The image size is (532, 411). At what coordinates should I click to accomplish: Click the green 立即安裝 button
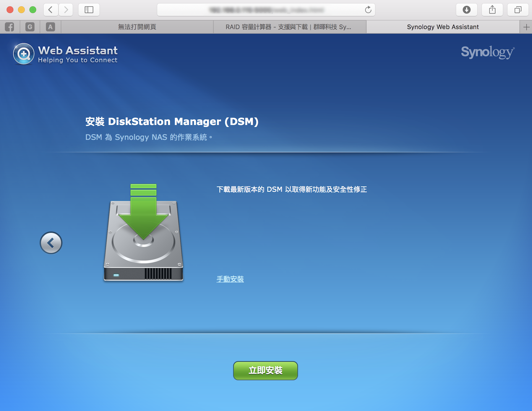click(265, 370)
